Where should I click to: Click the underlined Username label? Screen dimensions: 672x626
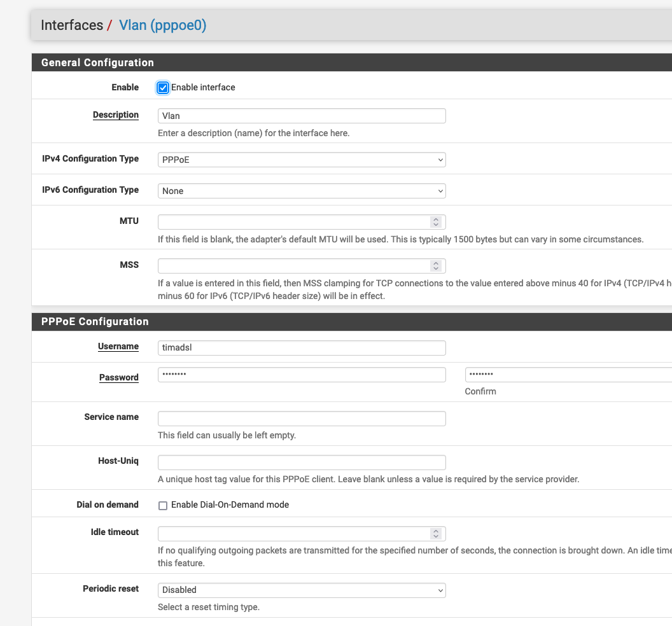tap(118, 347)
